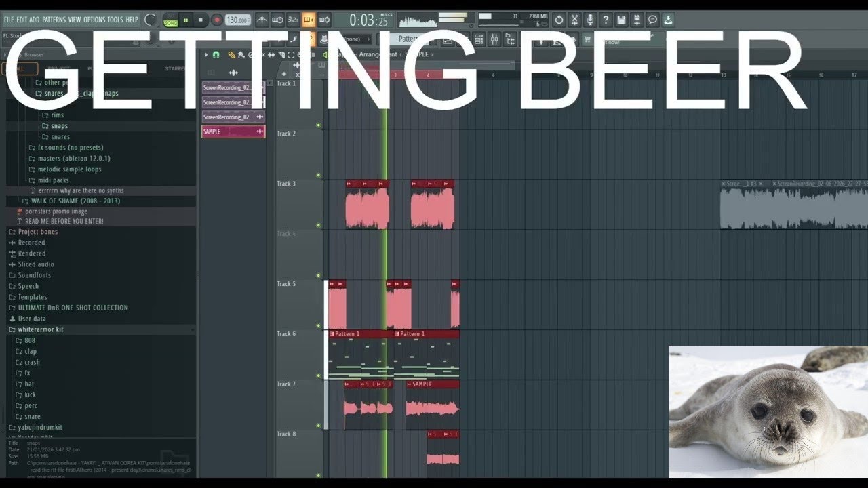The width and height of the screenshot is (868, 488).
Task: Add a new playlist track with plus
Action: [x=284, y=73]
